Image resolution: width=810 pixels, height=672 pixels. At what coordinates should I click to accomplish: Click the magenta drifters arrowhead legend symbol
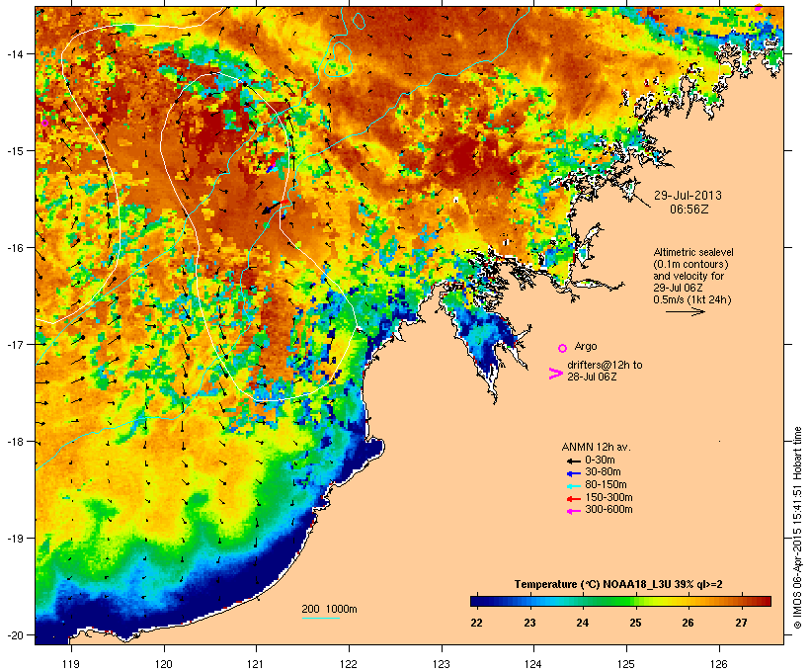point(555,374)
